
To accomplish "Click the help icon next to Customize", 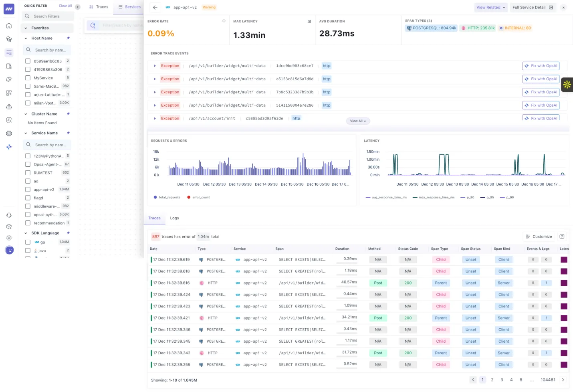I will [562, 236].
